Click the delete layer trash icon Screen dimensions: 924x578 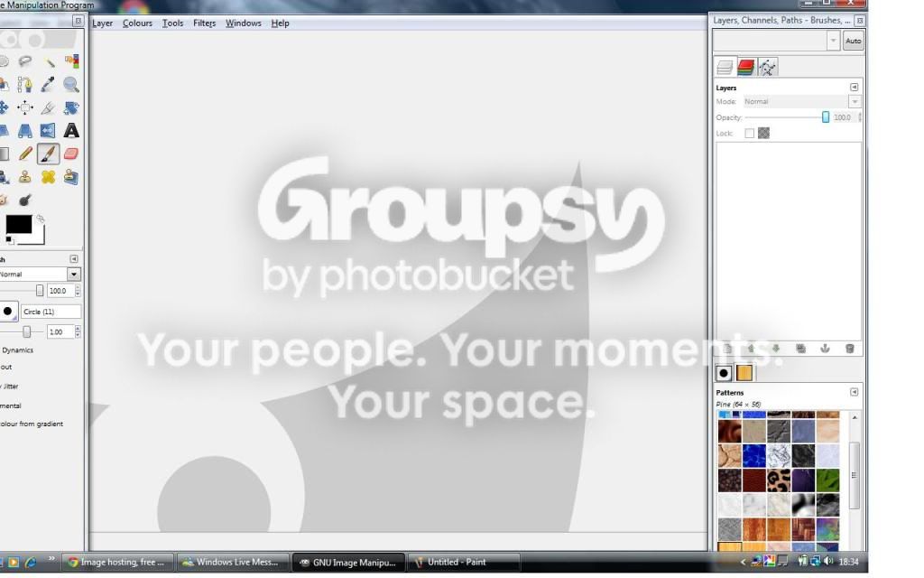[x=850, y=349]
